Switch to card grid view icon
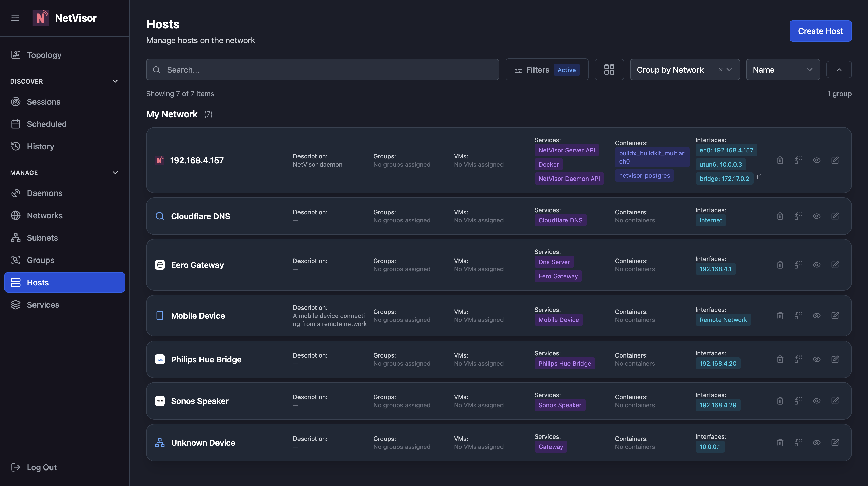 [x=609, y=69]
